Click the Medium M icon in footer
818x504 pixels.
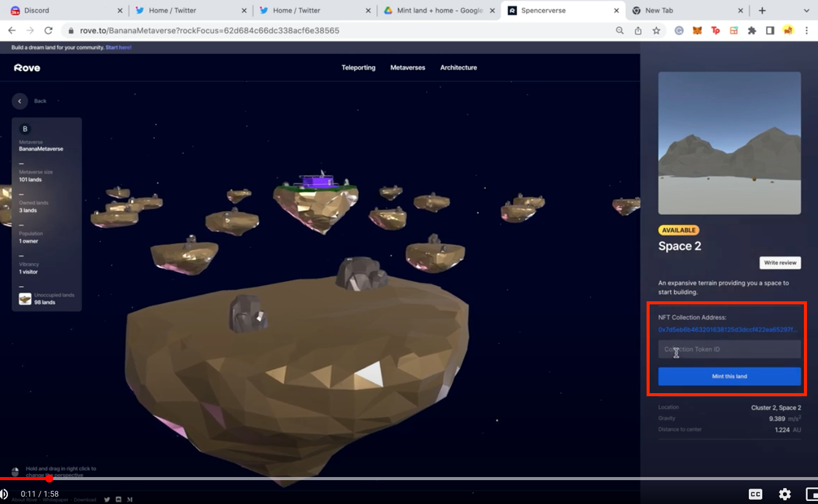130,500
